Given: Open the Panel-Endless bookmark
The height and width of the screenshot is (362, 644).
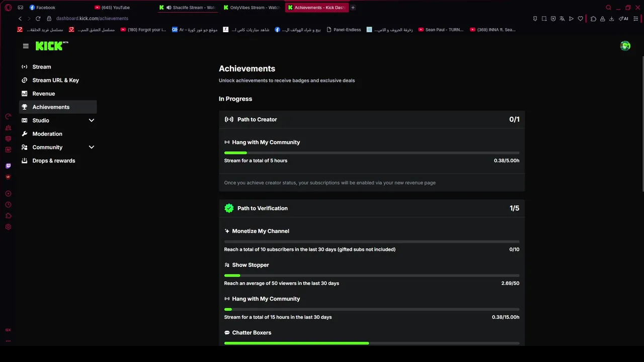Looking at the screenshot, I should point(347,30).
